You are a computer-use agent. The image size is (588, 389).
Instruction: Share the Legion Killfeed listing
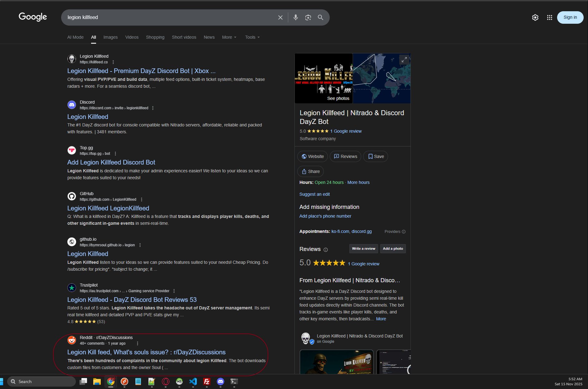click(311, 171)
